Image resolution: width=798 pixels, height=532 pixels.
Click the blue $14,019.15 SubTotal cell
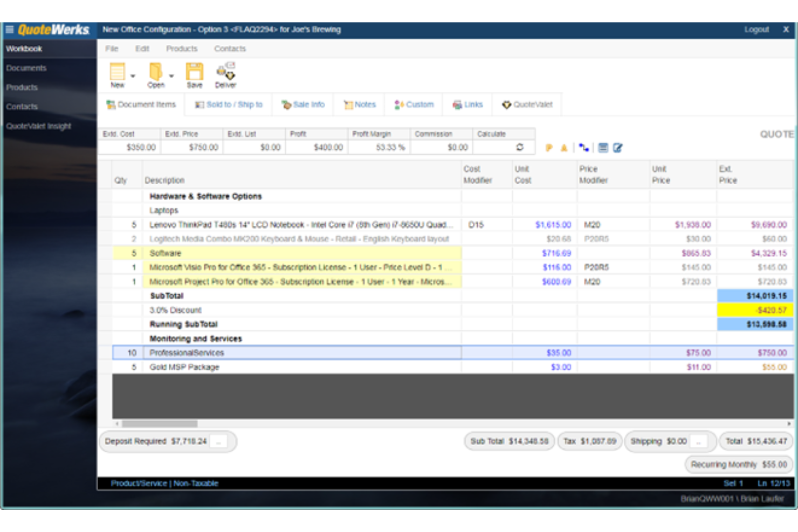755,296
